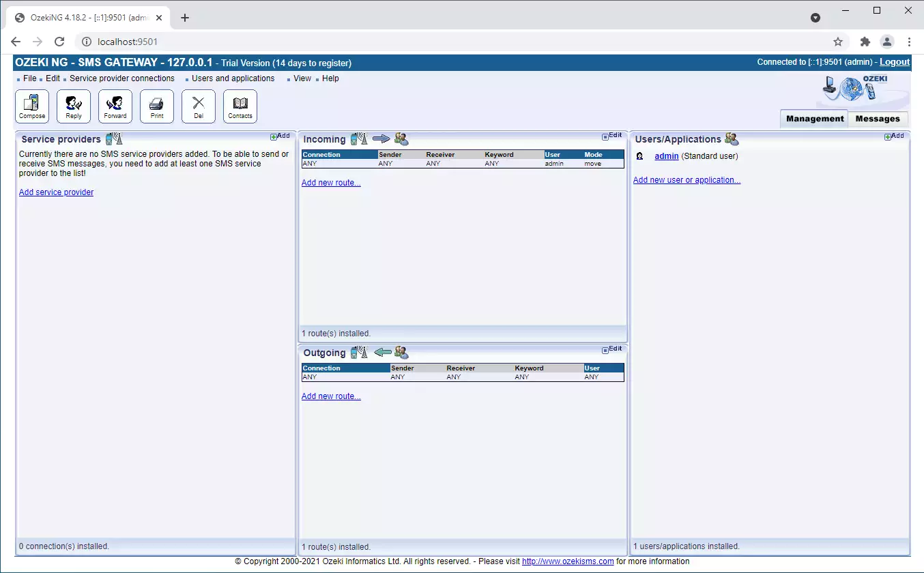924x573 pixels.
Task: Click the Incoming table Connection header
Action: coord(340,155)
